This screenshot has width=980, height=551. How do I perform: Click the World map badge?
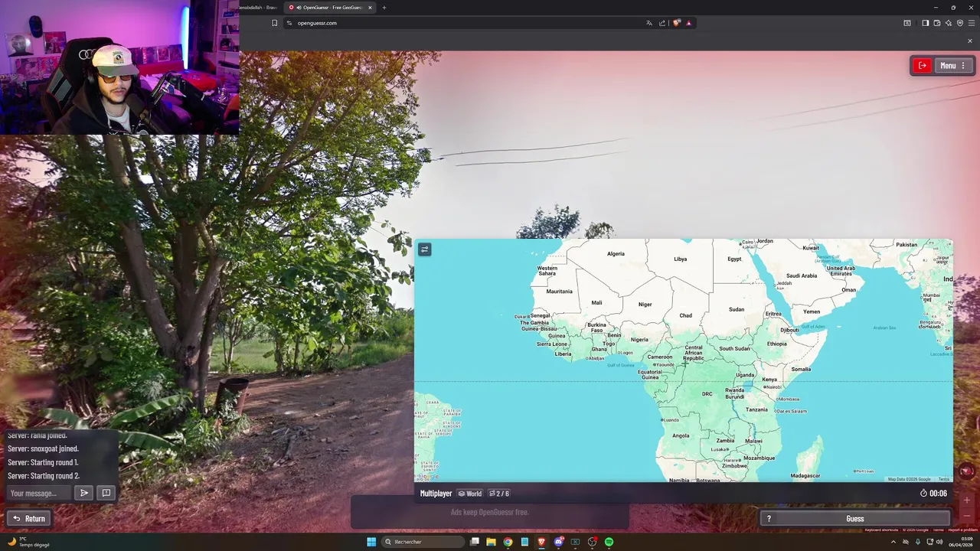click(x=470, y=494)
